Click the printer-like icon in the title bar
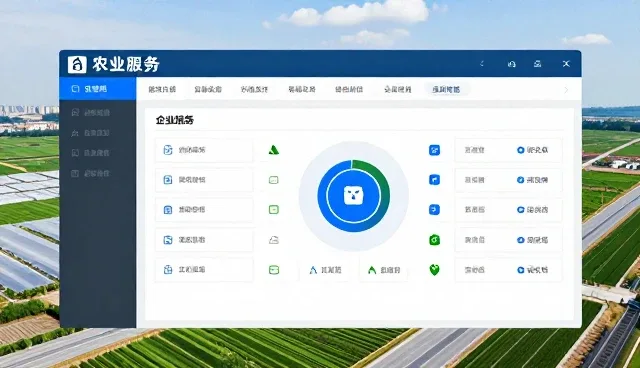640x368 pixels. click(538, 64)
